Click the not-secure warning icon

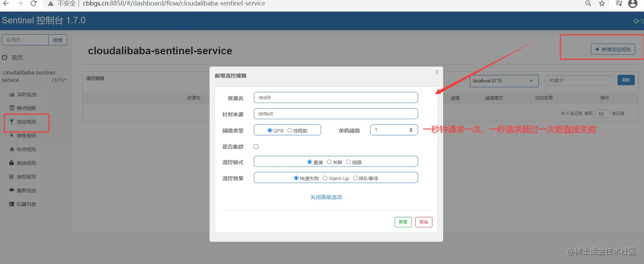point(51,3)
